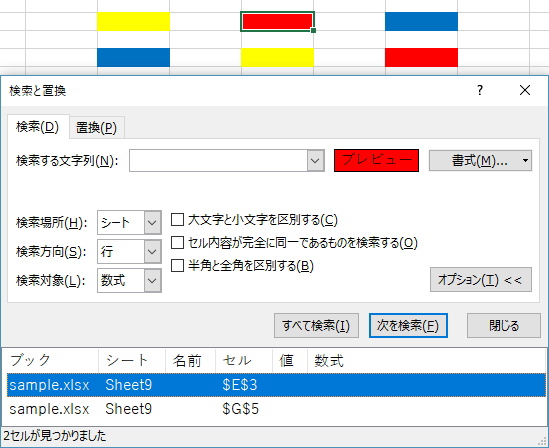Click the 次を検索(F) button
This screenshot has width=549, height=448.
tap(408, 326)
